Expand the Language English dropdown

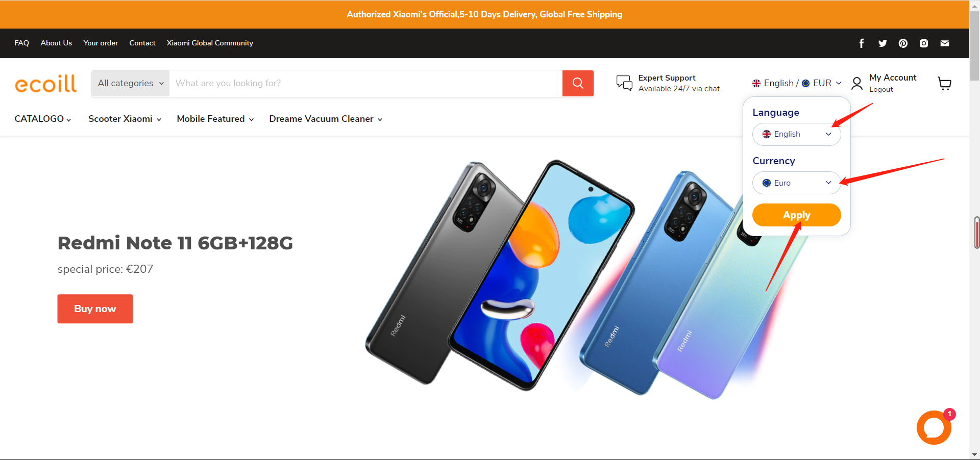tap(796, 134)
